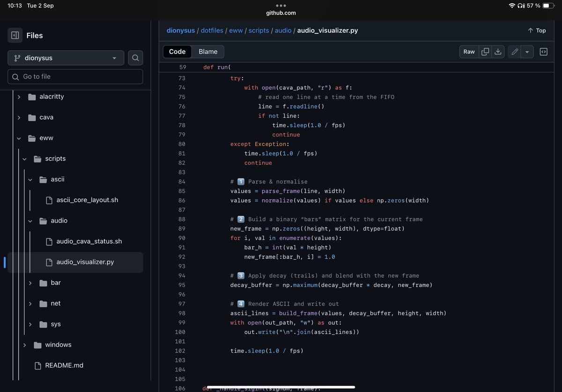Click the ascii folder icon
The width and height of the screenshot is (562, 392).
click(43, 180)
